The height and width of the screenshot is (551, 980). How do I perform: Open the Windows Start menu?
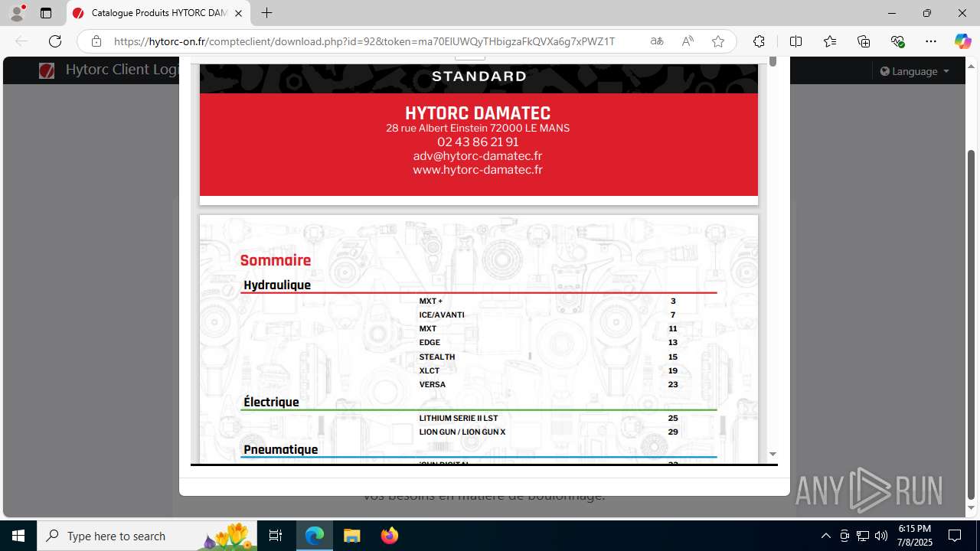[18, 536]
